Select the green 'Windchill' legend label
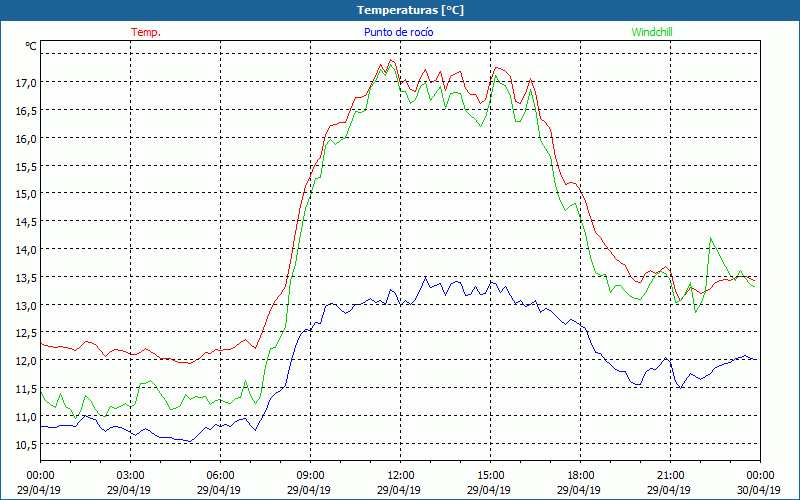Viewport: 800px width, 500px height. pyautogui.click(x=652, y=32)
